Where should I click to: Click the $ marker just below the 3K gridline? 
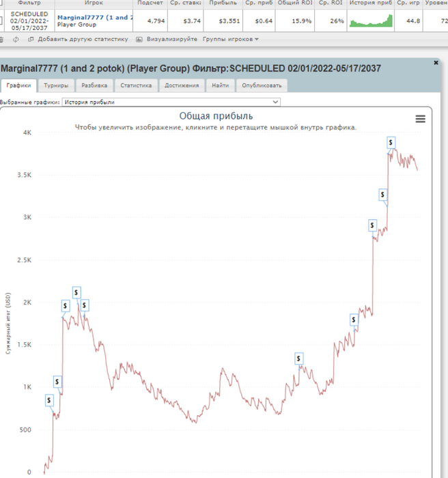click(372, 225)
